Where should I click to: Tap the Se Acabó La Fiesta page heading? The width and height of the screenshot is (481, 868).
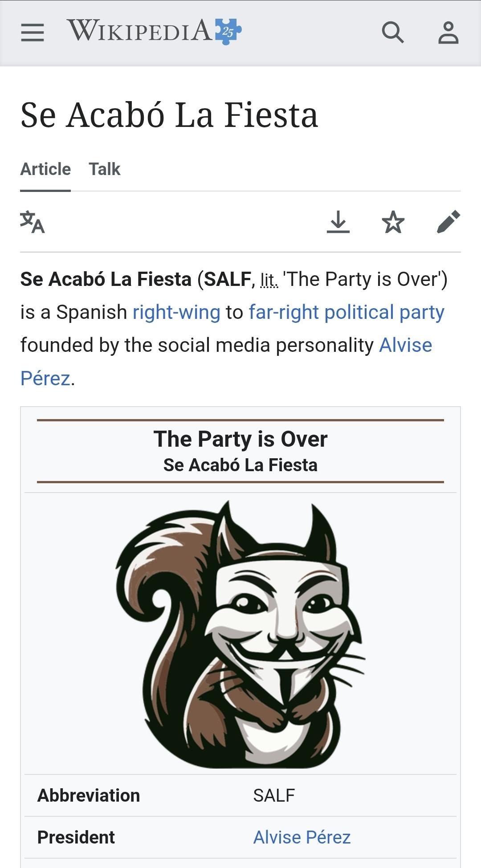[x=169, y=115]
